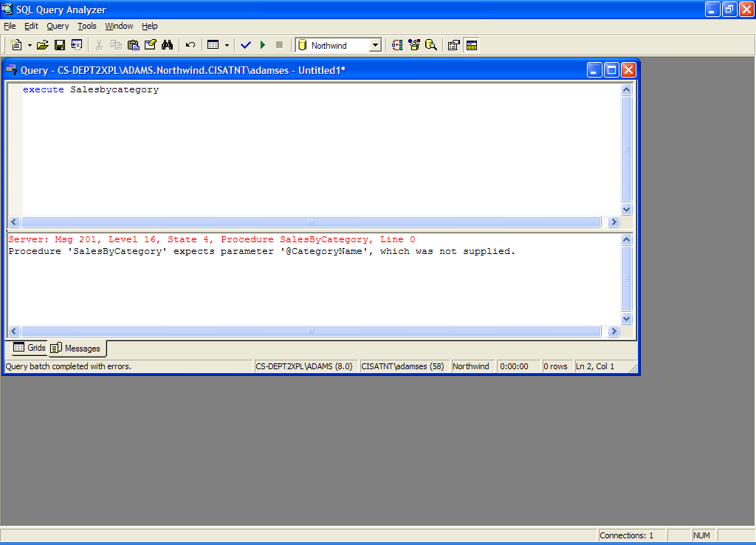Image resolution: width=756 pixels, height=545 pixels.
Task: Run the query with the green play icon
Action: pos(263,45)
